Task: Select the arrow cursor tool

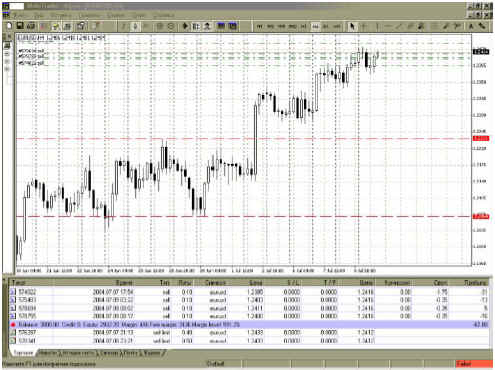Action: pos(352,26)
